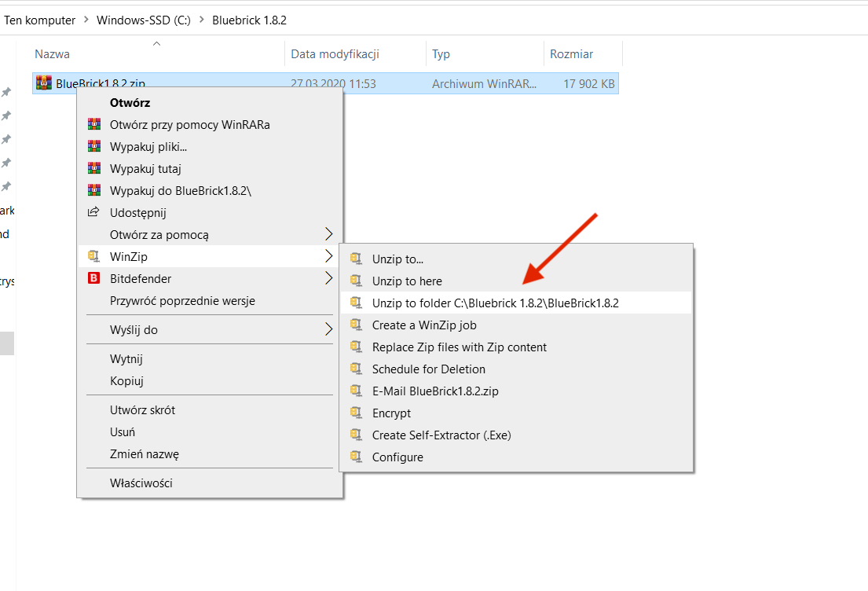Expand 'Otwórz za pomocą' submenu arrow
The width and height of the screenshot is (868, 591).
pos(328,234)
